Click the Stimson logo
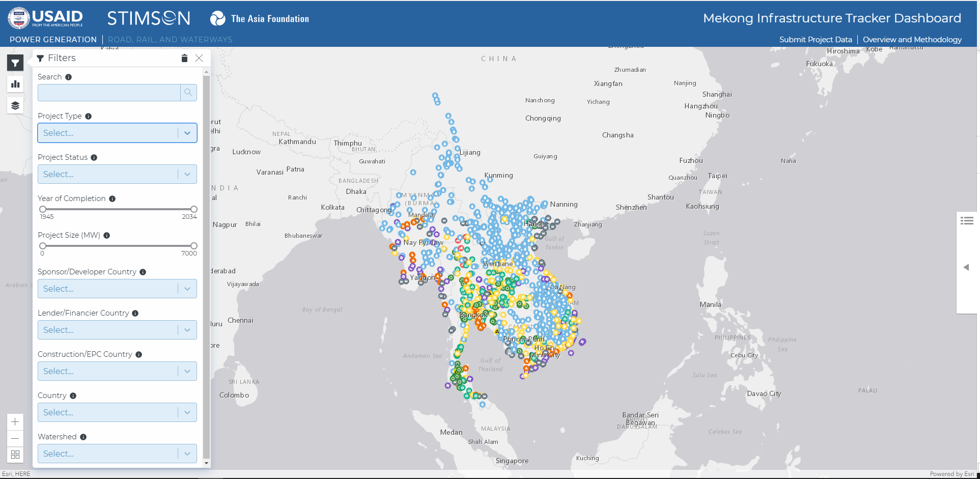980x479 pixels. pos(149,19)
